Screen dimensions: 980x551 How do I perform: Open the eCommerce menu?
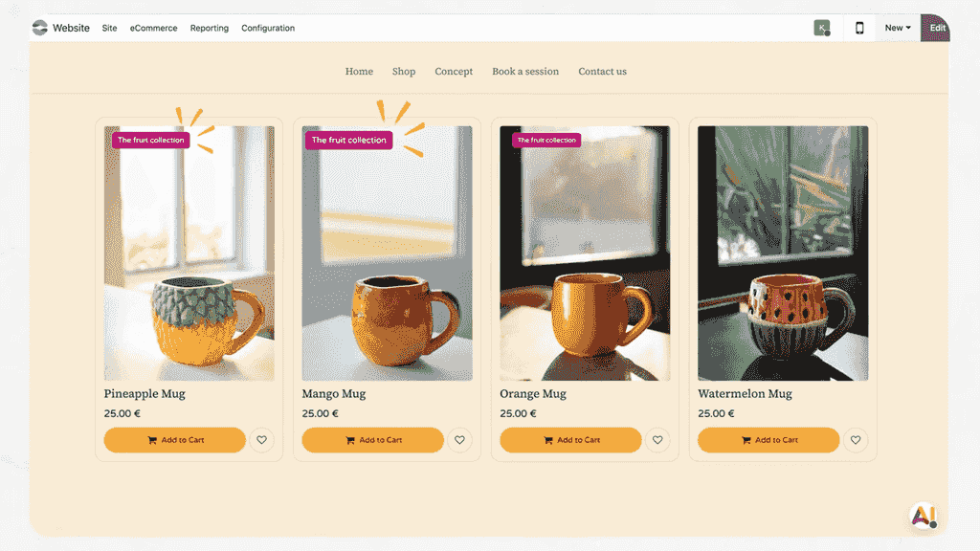coord(154,28)
